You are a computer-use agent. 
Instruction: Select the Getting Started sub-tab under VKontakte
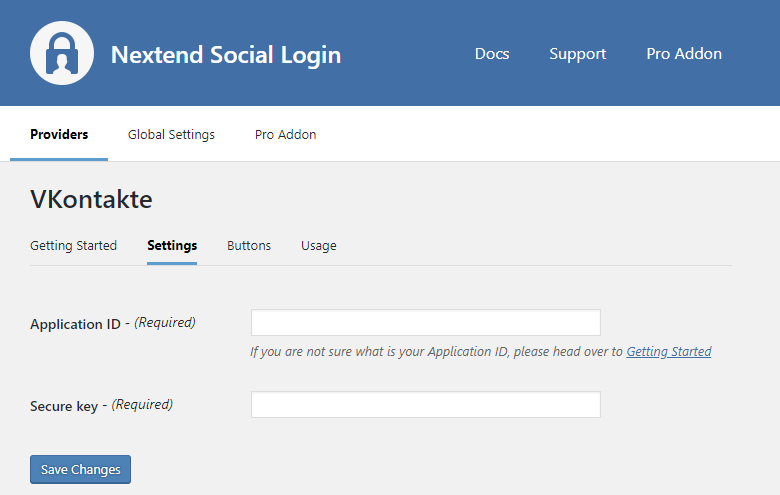click(73, 245)
